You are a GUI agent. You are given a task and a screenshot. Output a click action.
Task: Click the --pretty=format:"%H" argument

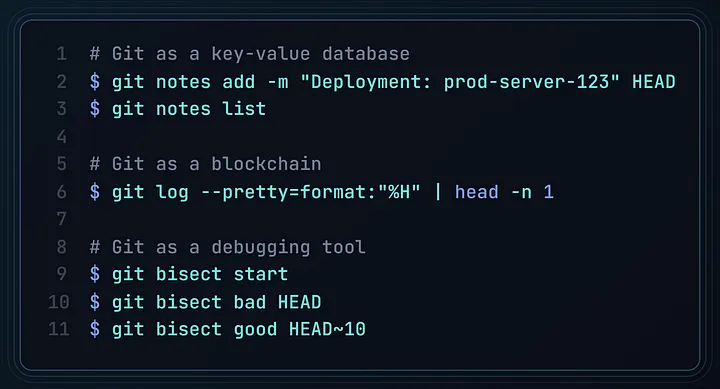(310, 192)
